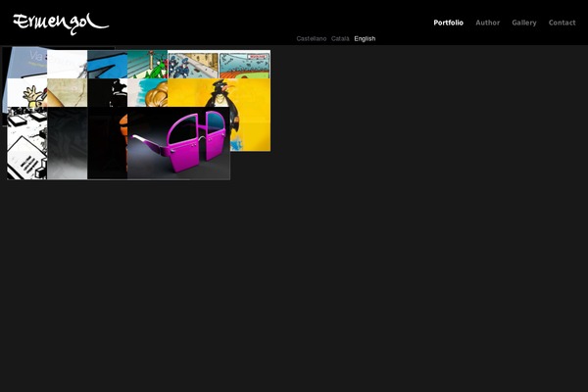588x392 pixels.
Task: Open the stadium comic panel thumbnail
Action: point(244,64)
